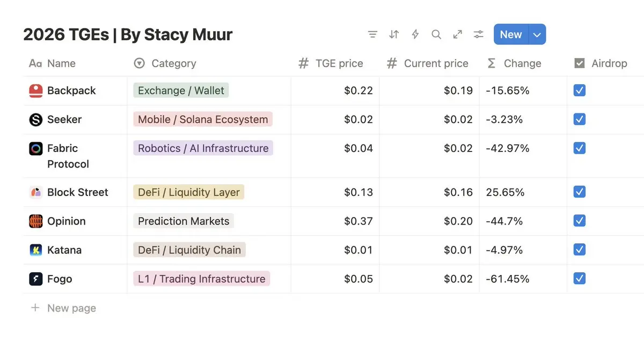The width and height of the screenshot is (644, 341).
Task: Select the Robotics / AI Infrastructure tag
Action: (x=203, y=148)
